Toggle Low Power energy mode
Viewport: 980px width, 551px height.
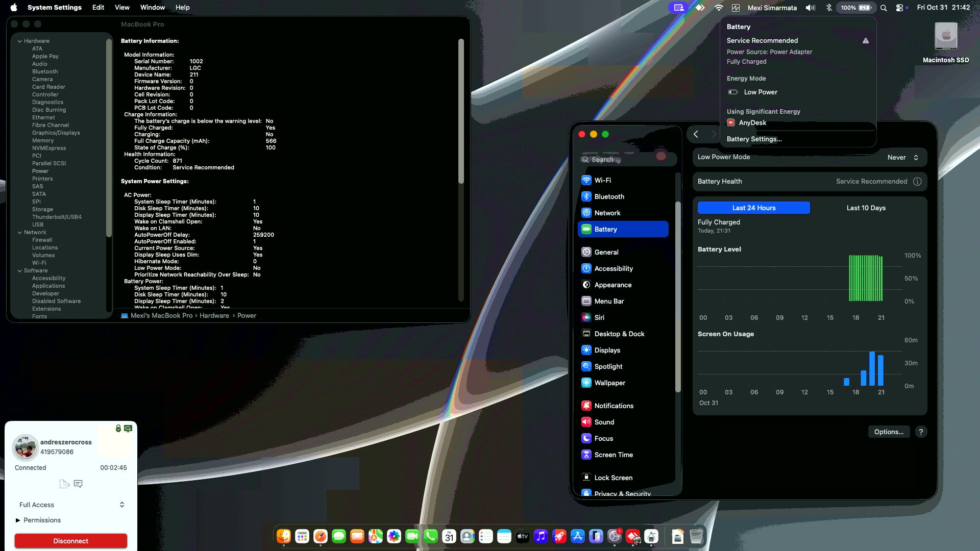(752, 92)
